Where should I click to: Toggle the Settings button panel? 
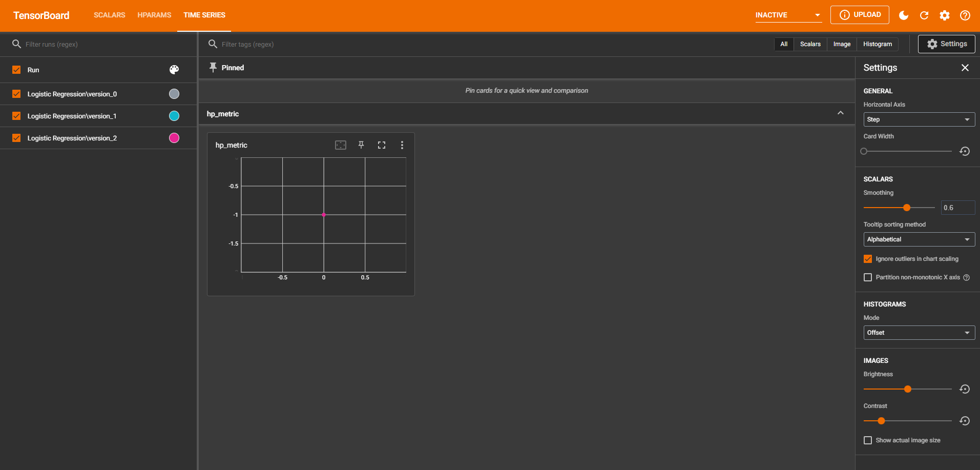coord(947,44)
